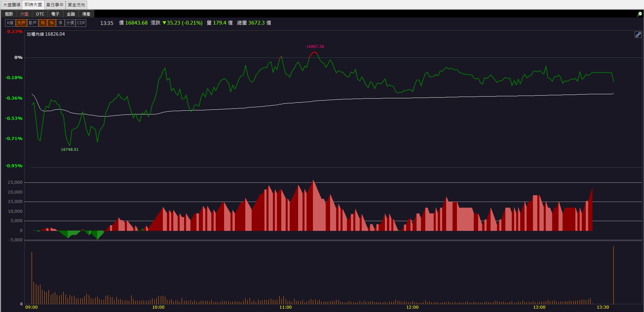Screen dimensions: 644x312
Task: Click the 10:00 time axis marker
Action: pos(158,307)
